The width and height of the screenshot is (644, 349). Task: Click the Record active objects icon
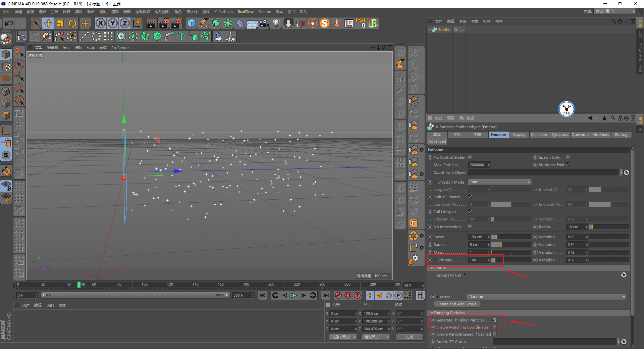[x=338, y=295]
